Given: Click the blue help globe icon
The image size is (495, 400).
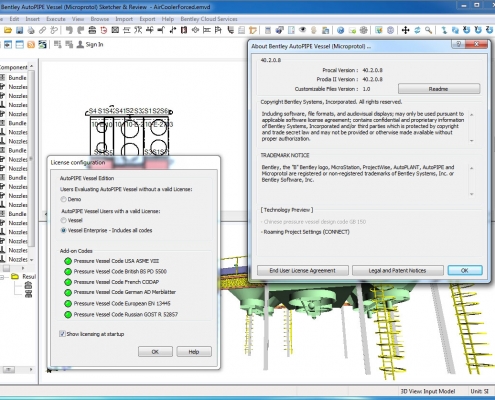Looking at the screenshot, I should [x=340, y=30].
